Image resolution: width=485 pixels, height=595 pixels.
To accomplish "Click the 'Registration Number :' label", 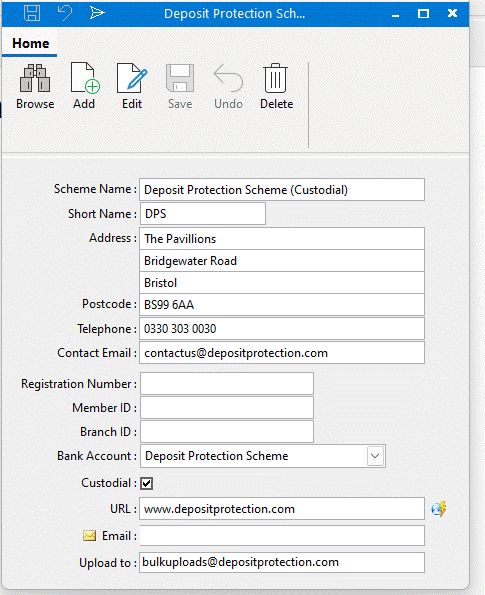I will pos(79,384).
